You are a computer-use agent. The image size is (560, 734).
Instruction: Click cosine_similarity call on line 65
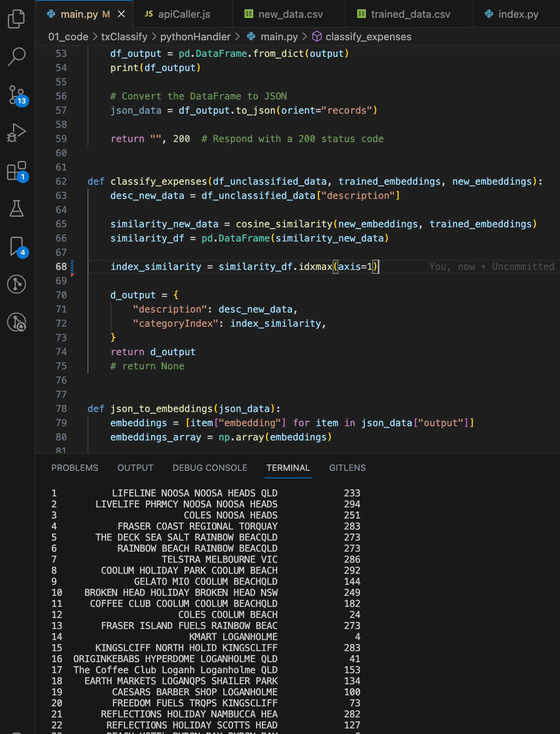[284, 224]
